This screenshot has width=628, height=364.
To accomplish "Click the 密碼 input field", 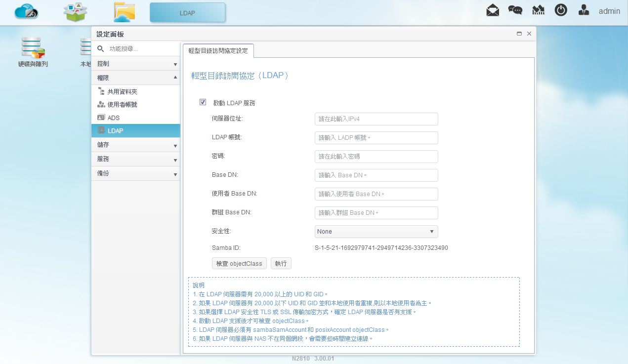I will pyautogui.click(x=377, y=157).
